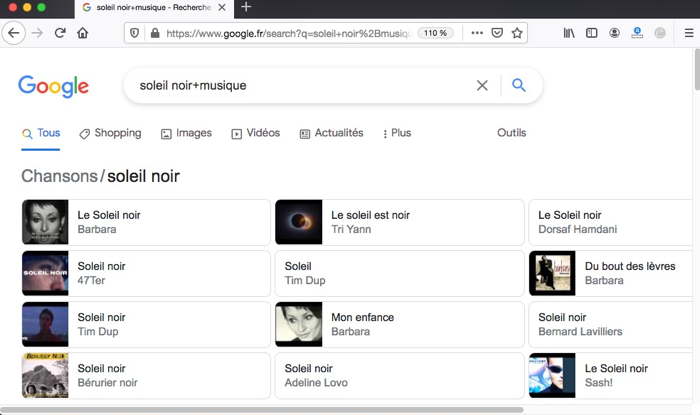This screenshot has height=415, width=700.
Task: Open the Firefox home page icon
Action: pos(83,33)
